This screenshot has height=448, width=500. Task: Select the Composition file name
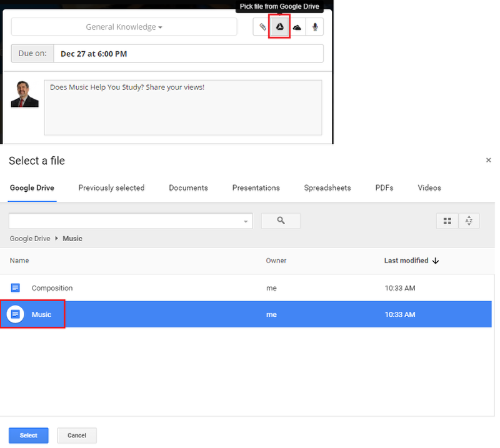[x=52, y=288]
